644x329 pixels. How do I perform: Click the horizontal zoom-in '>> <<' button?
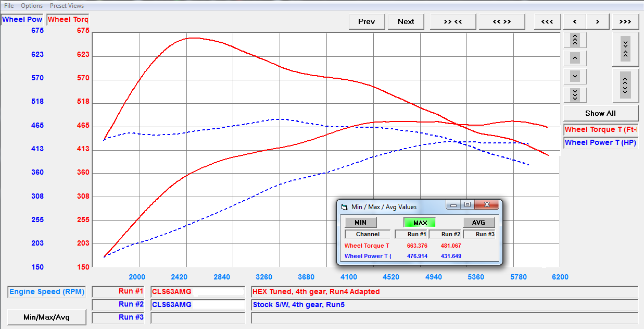point(452,21)
